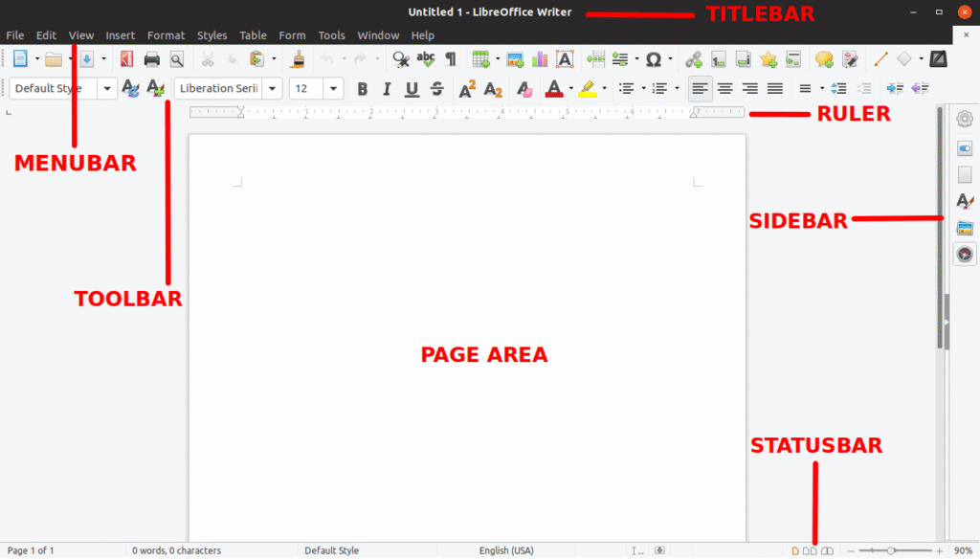Expand the Liberation Serif font dropdown

(x=272, y=89)
